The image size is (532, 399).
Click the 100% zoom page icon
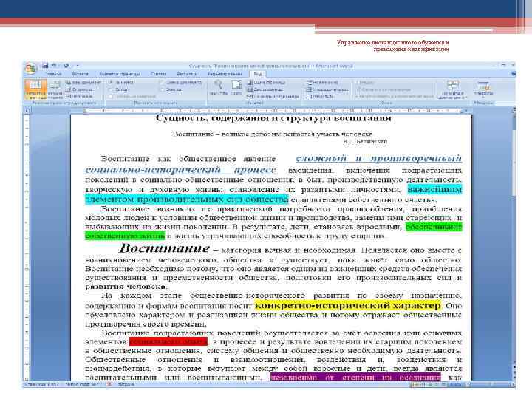pyautogui.click(x=236, y=87)
